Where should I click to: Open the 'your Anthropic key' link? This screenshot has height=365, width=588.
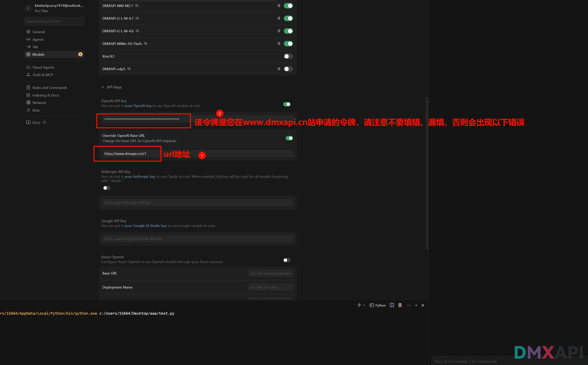tap(140, 176)
